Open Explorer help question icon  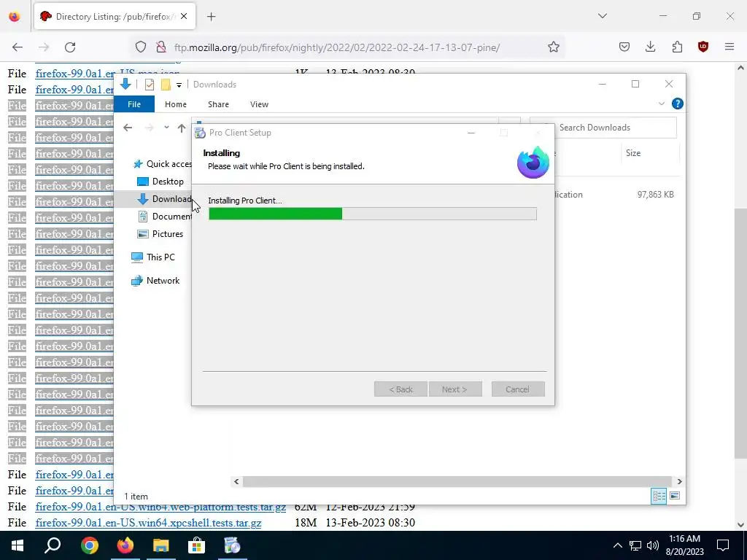pos(677,104)
